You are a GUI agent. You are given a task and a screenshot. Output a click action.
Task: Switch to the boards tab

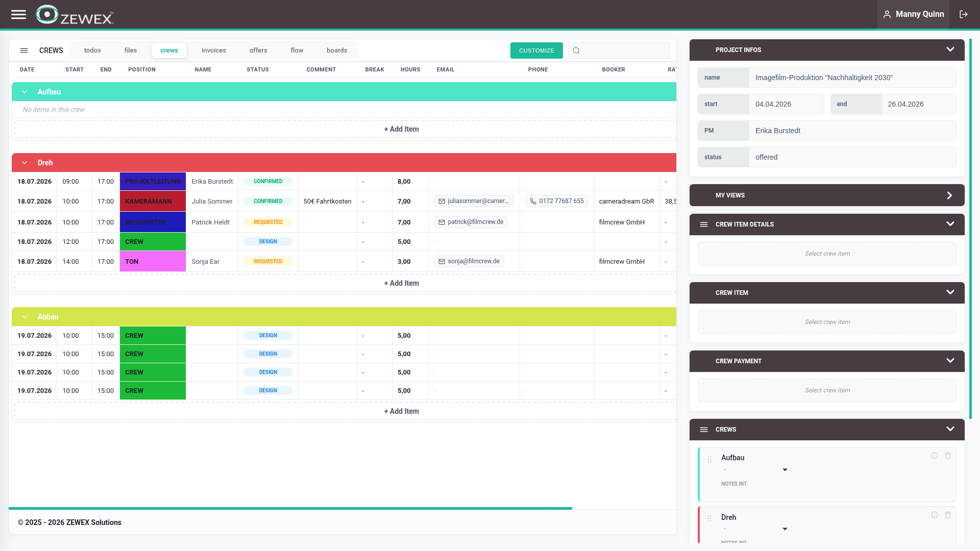pos(337,51)
